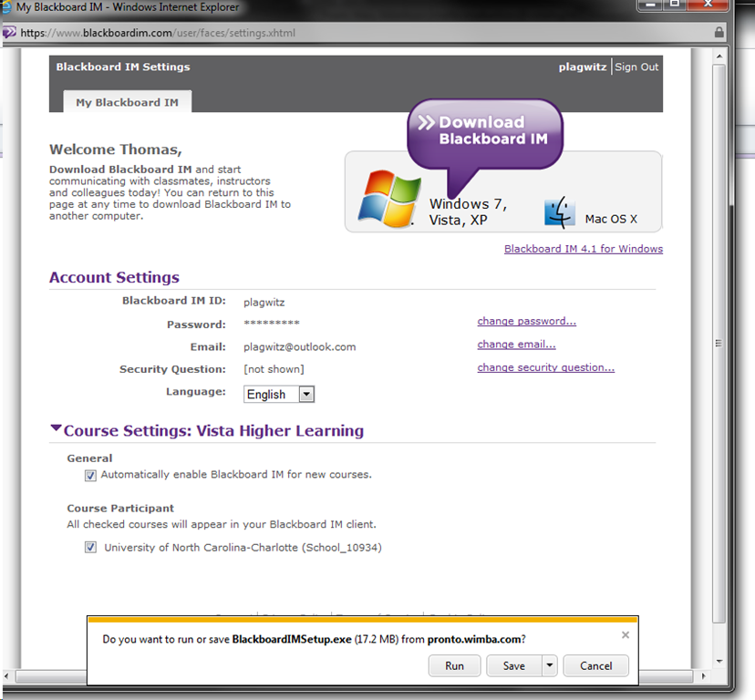Click the Sign Out link

(x=636, y=67)
